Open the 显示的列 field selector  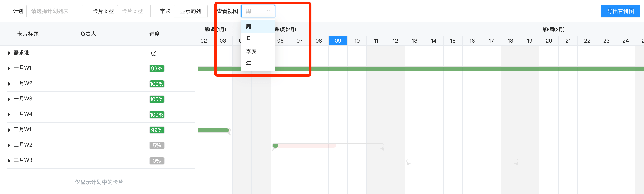[x=191, y=11]
